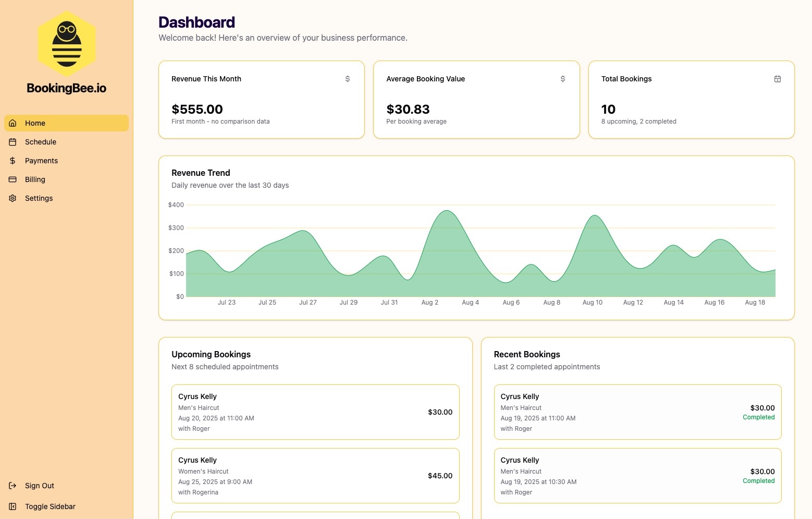The image size is (812, 519).
Task: Click $30.00 price in upcoming Aug 20 booking
Action: pyautogui.click(x=440, y=412)
